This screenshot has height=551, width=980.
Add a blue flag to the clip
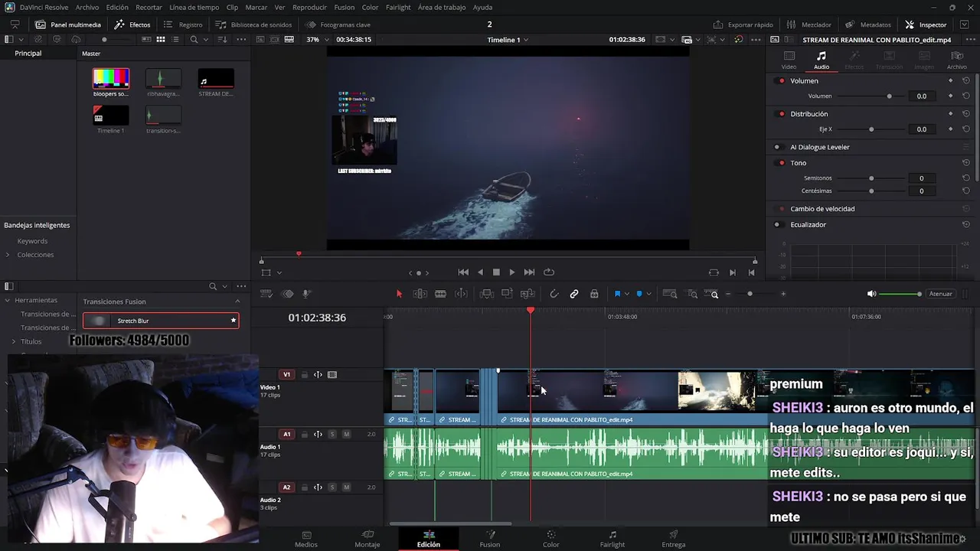[x=617, y=294]
